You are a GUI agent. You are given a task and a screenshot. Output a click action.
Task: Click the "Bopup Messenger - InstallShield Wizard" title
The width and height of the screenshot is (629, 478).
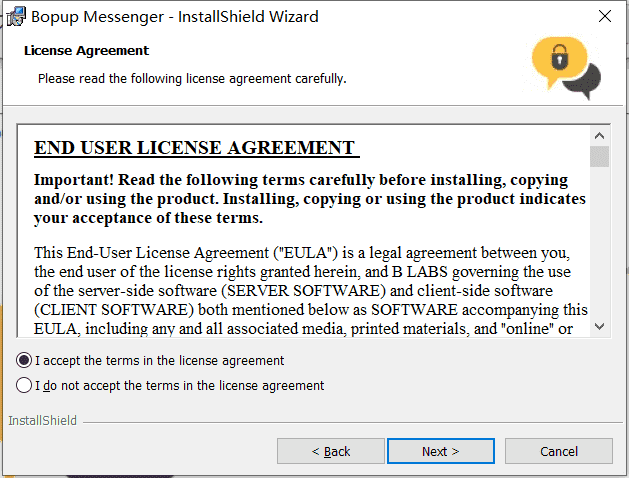174,17
